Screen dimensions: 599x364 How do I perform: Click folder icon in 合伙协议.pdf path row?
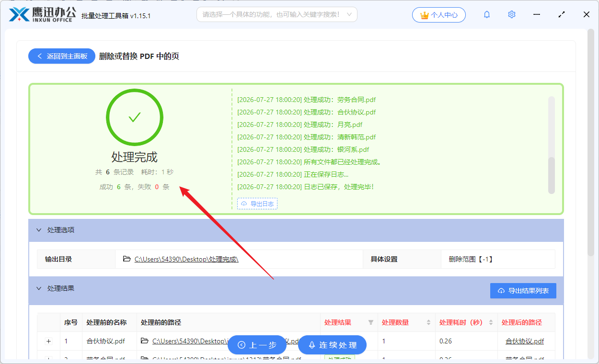pos(144,341)
